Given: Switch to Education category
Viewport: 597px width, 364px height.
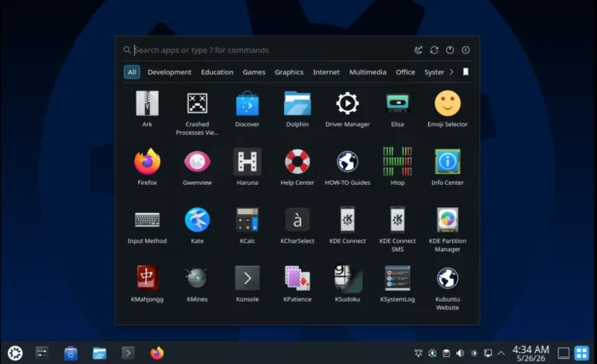Looking at the screenshot, I should (217, 72).
